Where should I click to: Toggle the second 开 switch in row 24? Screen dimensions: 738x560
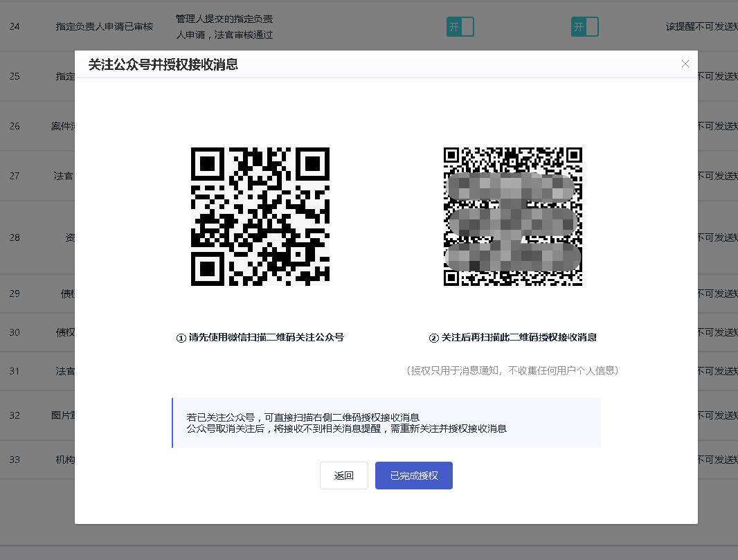coord(584,27)
